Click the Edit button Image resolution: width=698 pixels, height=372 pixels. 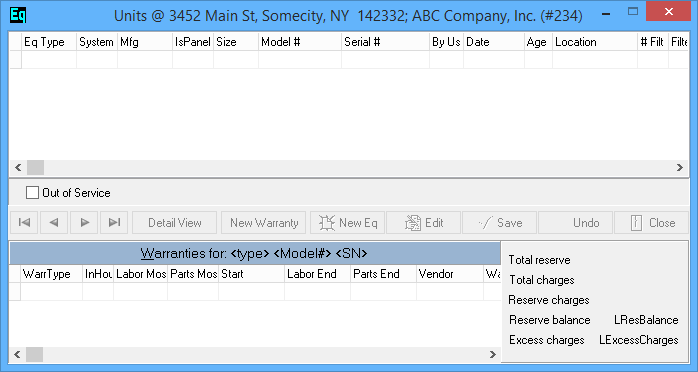point(423,222)
